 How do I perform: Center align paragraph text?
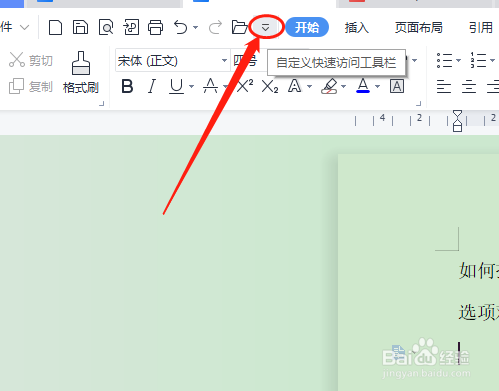click(x=469, y=87)
